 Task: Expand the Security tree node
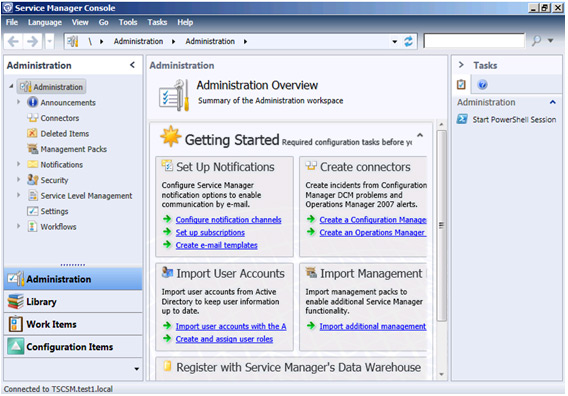click(x=18, y=179)
